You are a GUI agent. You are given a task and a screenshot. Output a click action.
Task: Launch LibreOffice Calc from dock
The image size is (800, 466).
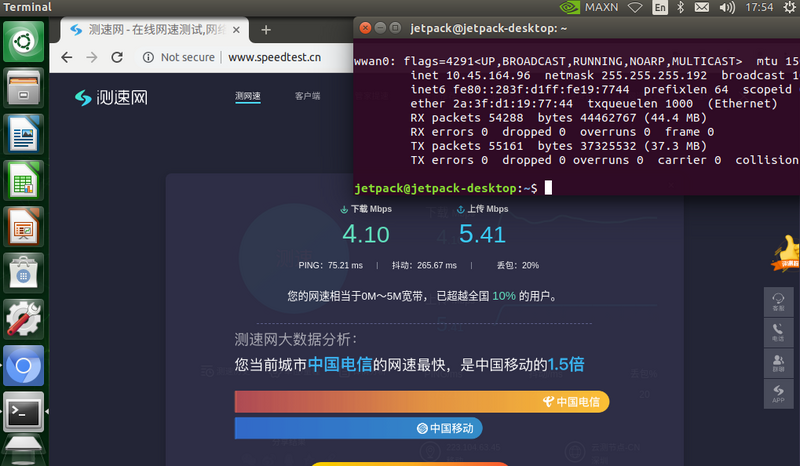coord(23,180)
